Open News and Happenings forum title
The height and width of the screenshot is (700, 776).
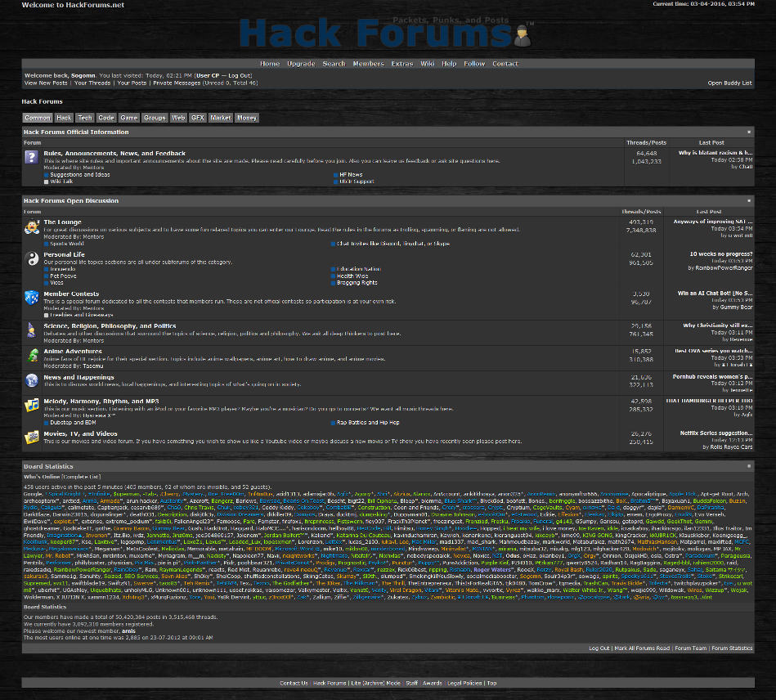click(x=78, y=377)
